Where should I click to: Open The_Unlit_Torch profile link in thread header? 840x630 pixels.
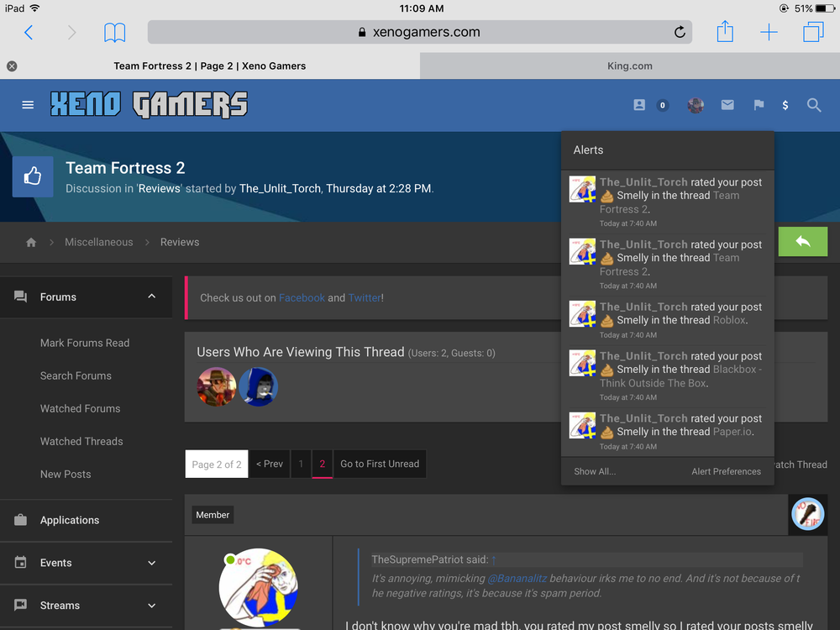click(x=280, y=188)
